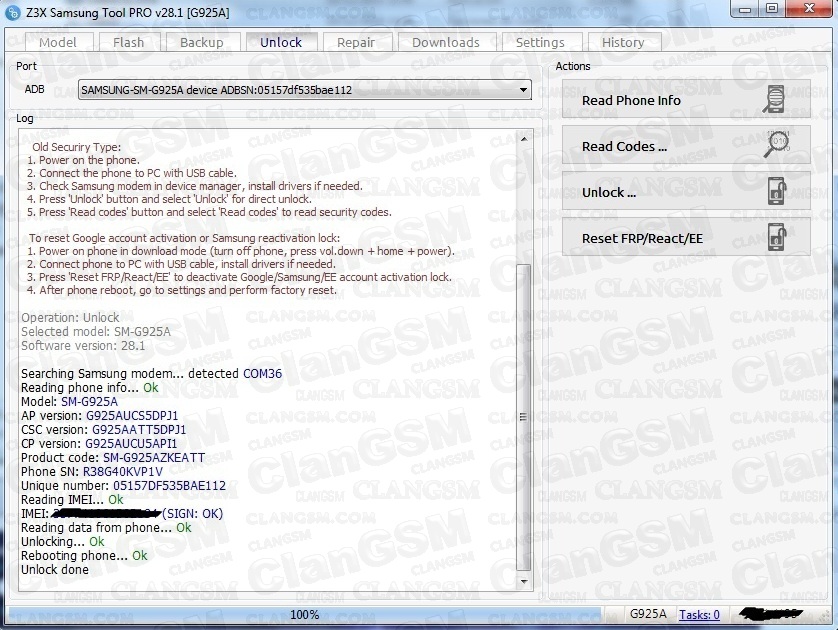The image size is (838, 630).
Task: Click the Z3X app icon in title bar
Action: tap(13, 12)
